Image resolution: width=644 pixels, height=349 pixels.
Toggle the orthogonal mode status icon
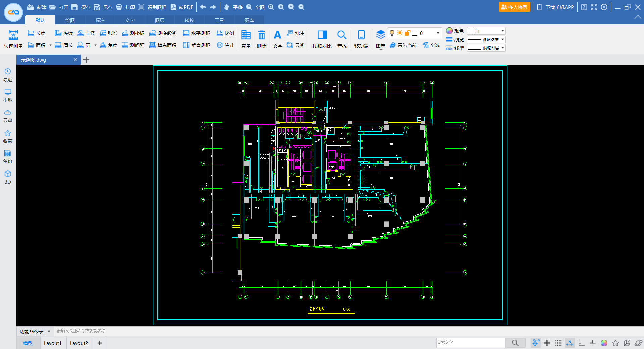coord(581,343)
